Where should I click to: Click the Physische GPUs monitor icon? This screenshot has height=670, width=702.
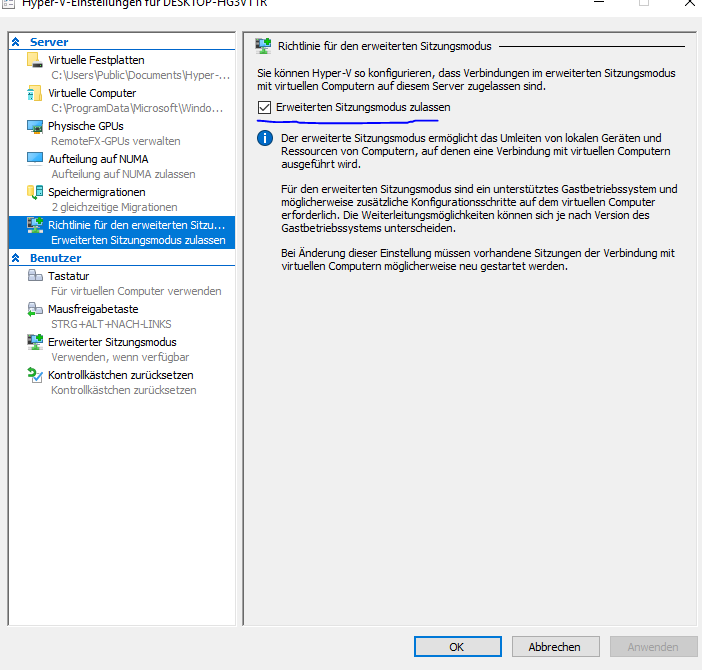(x=34, y=126)
